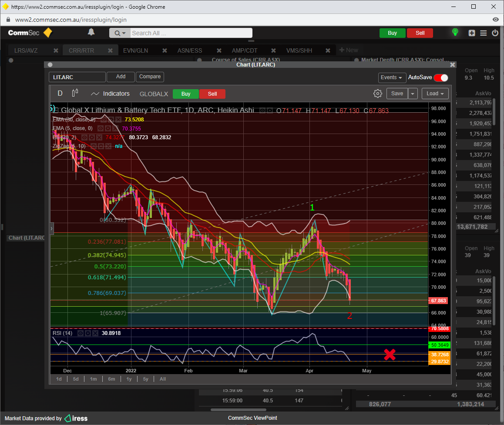Click the chart toolbar Buy button

click(x=186, y=94)
